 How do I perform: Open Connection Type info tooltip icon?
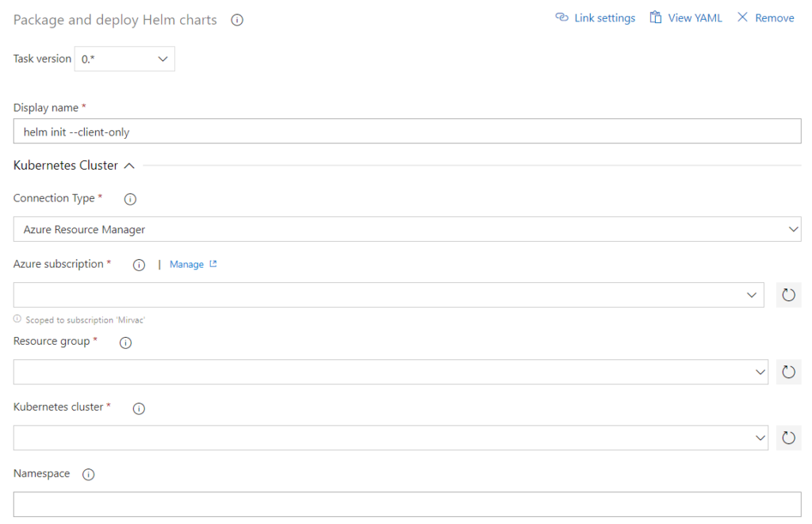click(x=130, y=199)
